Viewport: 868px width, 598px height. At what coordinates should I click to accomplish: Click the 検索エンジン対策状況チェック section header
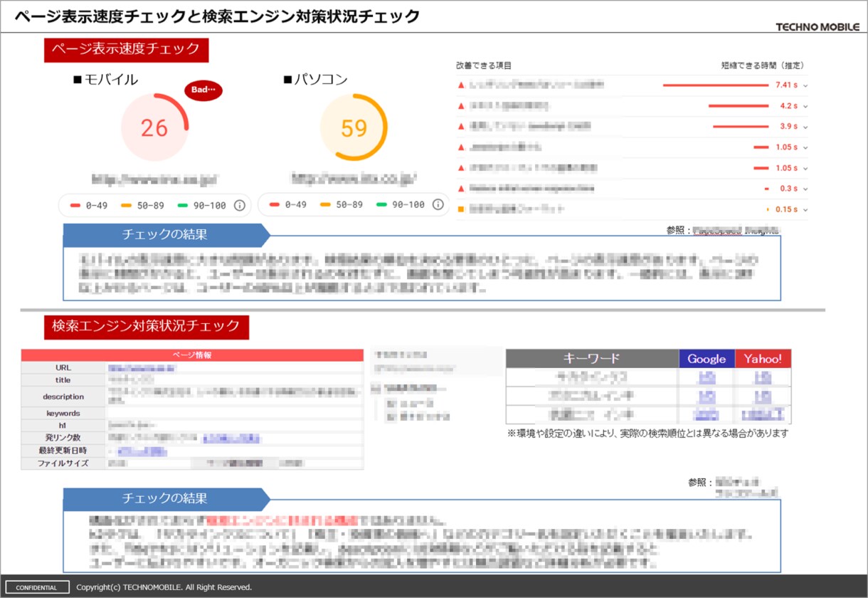pos(147,326)
